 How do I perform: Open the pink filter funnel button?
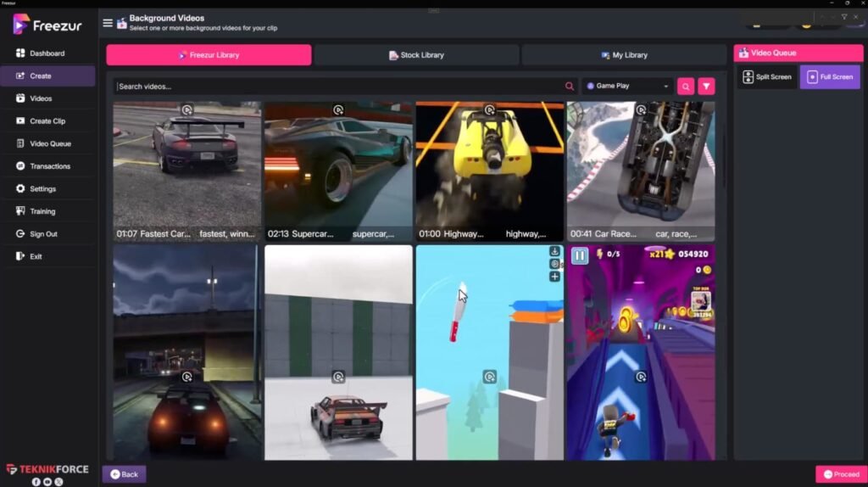click(x=706, y=86)
